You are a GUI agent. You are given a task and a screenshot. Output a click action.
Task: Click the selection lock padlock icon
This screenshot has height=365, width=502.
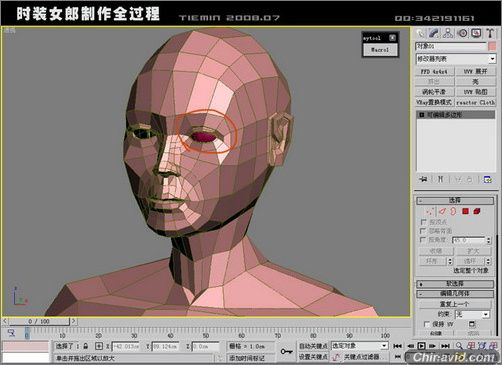click(x=85, y=346)
